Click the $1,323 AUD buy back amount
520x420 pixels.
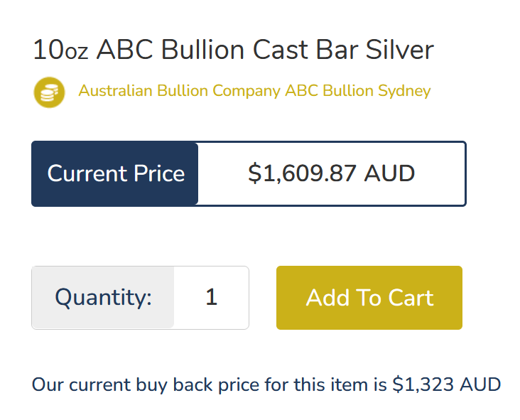pos(446,385)
